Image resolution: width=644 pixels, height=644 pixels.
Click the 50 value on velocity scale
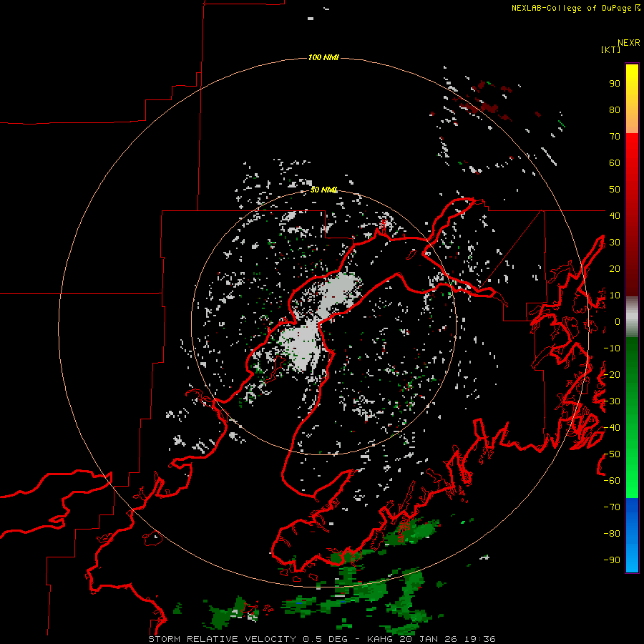(615, 190)
